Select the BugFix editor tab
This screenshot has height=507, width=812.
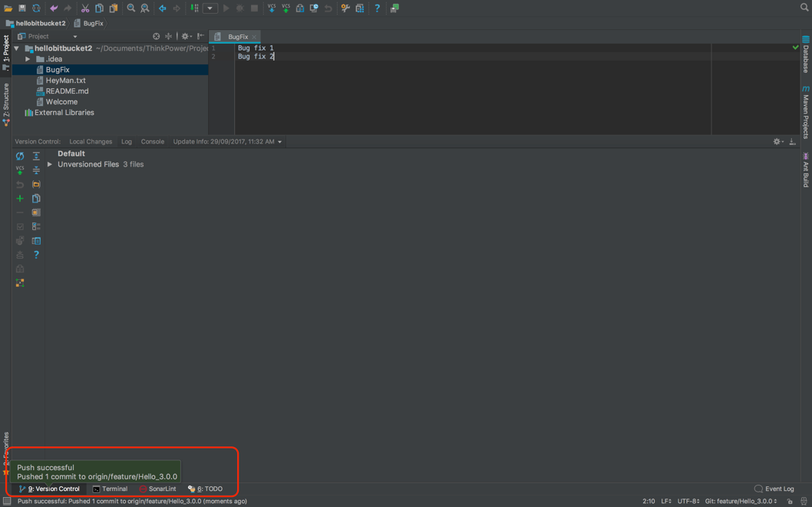[235, 37]
